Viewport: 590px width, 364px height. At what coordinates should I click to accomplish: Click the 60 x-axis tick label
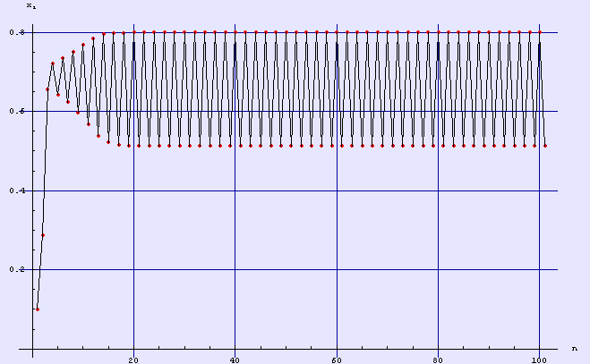(x=337, y=360)
